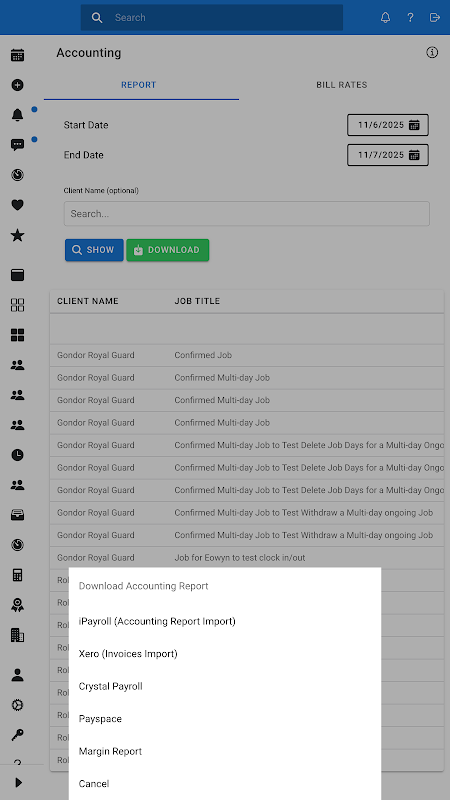Open the End Date calendar picker icon

[x=414, y=155]
